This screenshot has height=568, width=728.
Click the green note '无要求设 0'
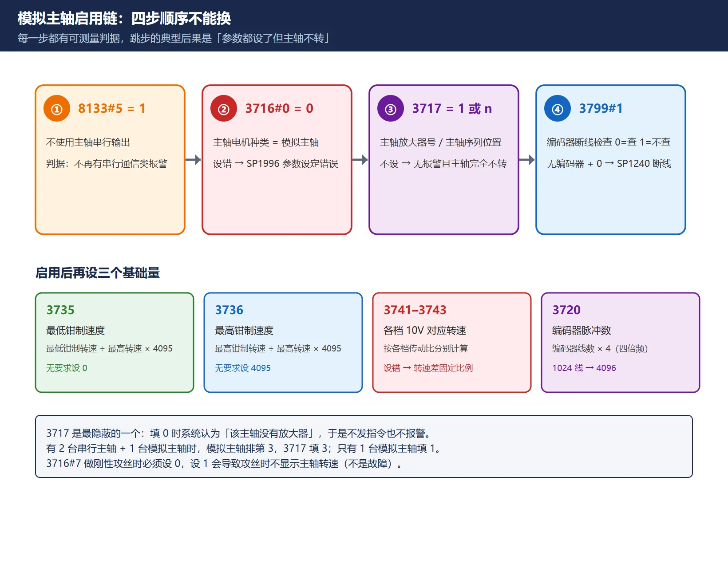[67, 368]
